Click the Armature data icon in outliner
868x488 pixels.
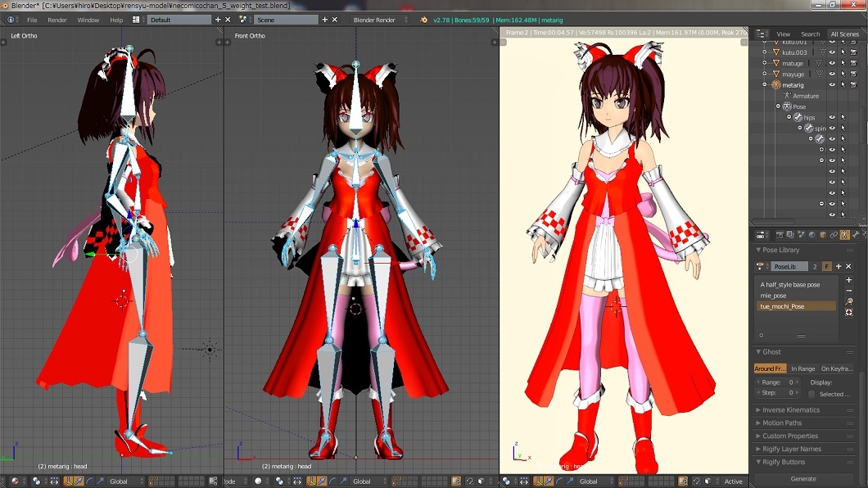[787, 96]
